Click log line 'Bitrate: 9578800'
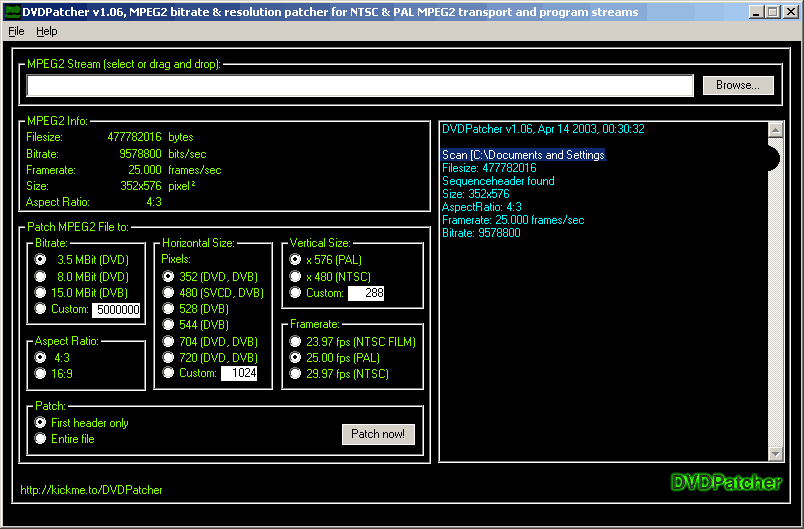This screenshot has height=529, width=804. [x=481, y=233]
